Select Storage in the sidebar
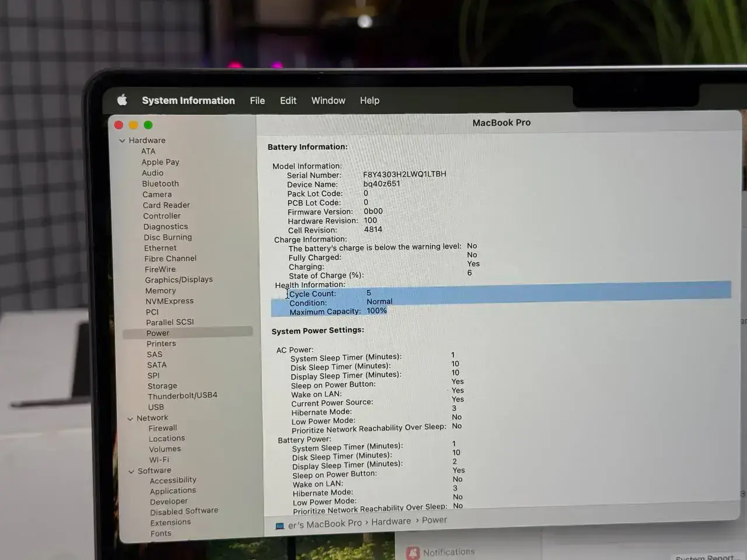 point(162,386)
